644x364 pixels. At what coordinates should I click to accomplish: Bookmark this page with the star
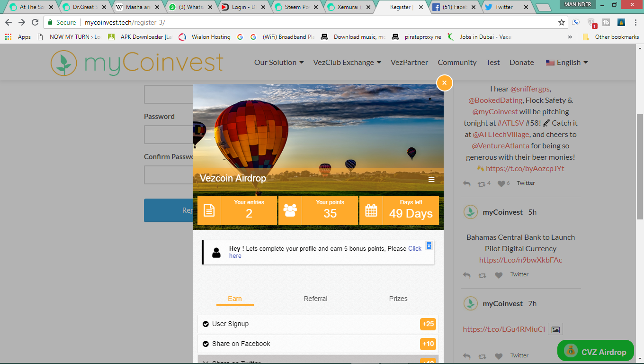[x=562, y=22]
